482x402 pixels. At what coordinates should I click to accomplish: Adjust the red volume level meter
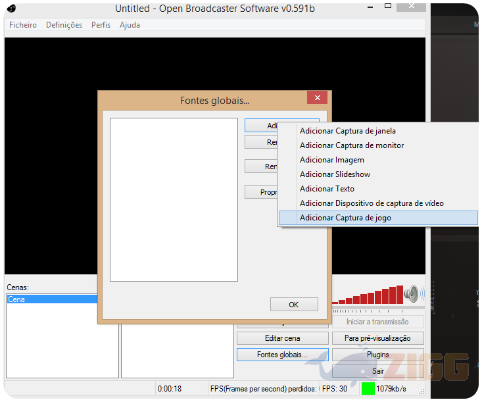coord(368,295)
